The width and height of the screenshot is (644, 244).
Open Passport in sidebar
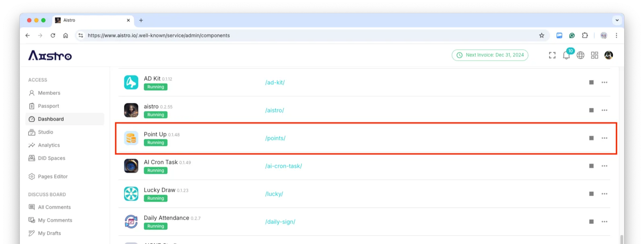tap(64, 106)
